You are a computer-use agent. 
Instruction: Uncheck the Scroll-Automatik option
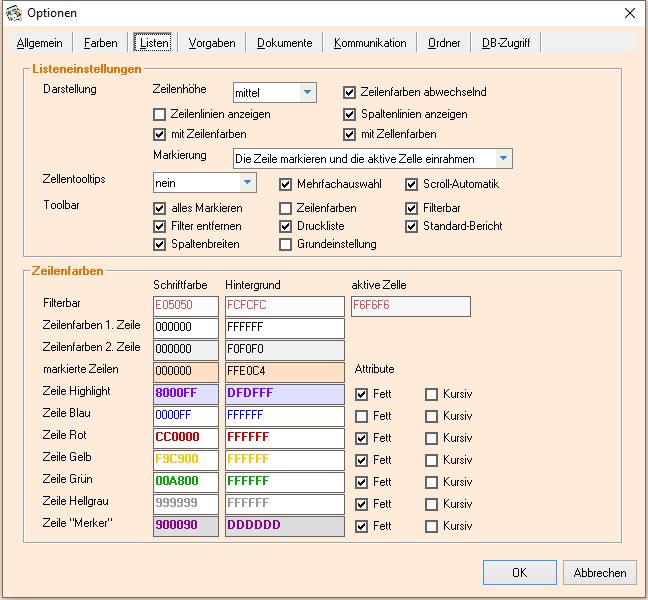coord(412,184)
